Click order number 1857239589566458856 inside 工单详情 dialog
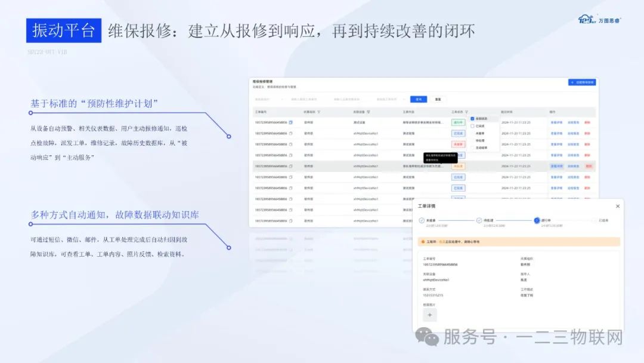 click(440, 264)
